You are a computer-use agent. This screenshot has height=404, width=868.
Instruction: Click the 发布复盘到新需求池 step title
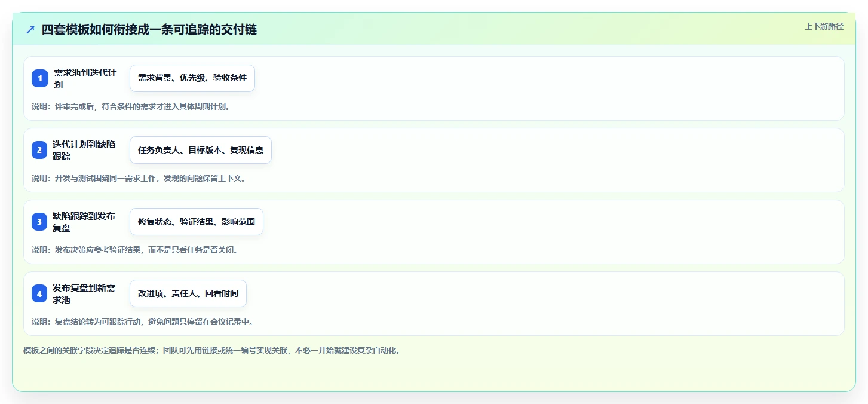click(x=85, y=293)
